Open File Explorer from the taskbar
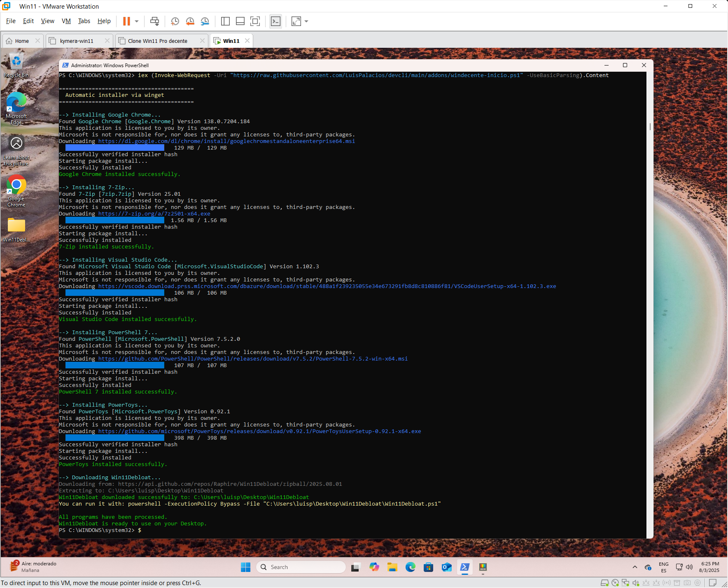728x588 pixels. point(392,567)
